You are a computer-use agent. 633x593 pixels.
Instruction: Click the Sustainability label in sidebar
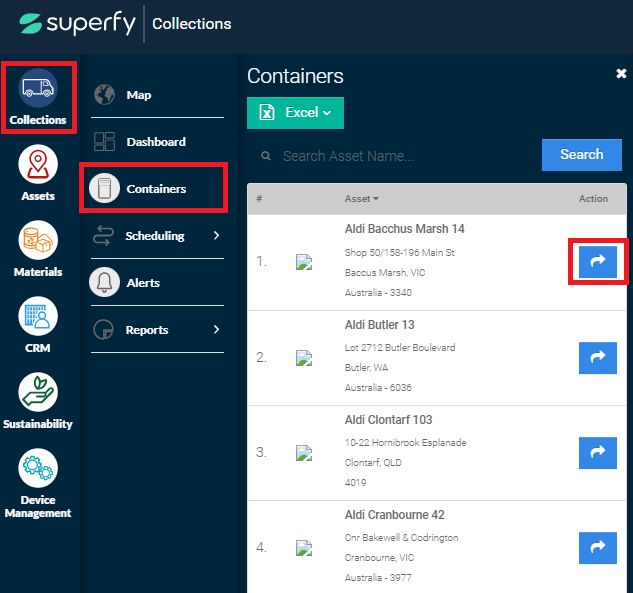coord(38,424)
